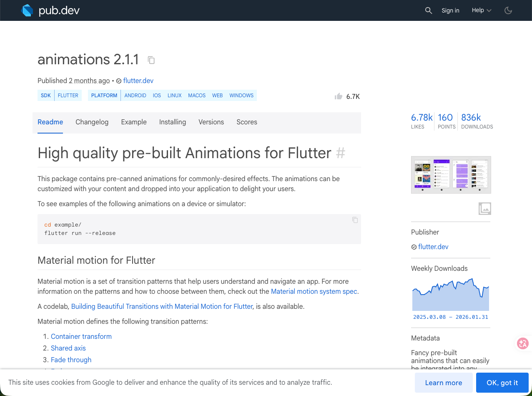The width and height of the screenshot is (532, 396).
Task: Click the Sign in link
Action: click(x=450, y=10)
